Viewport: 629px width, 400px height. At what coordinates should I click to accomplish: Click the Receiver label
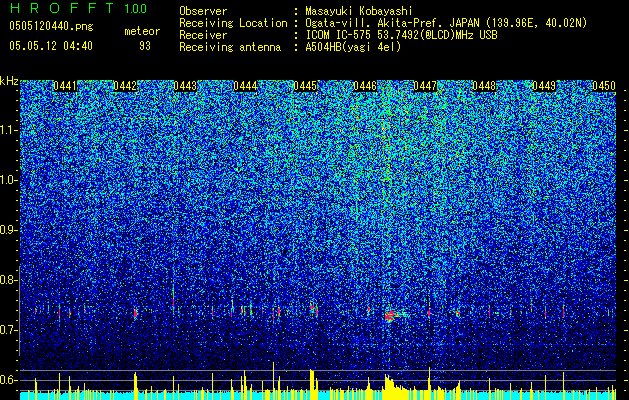pyautogui.click(x=203, y=35)
